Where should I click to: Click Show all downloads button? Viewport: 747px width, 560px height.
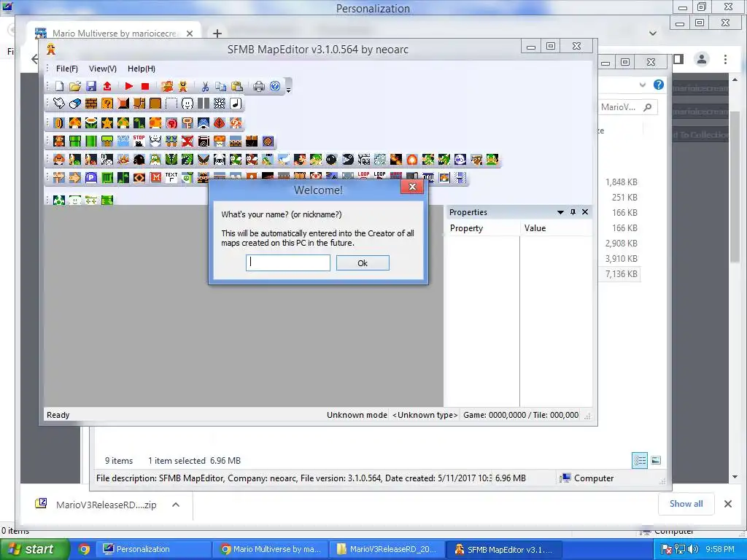pos(686,504)
